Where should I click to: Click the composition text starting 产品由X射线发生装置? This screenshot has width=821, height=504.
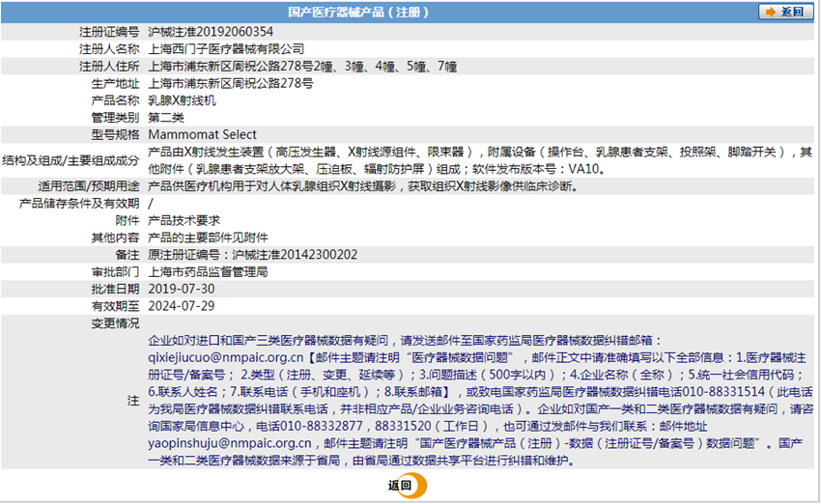pyautogui.click(x=480, y=160)
